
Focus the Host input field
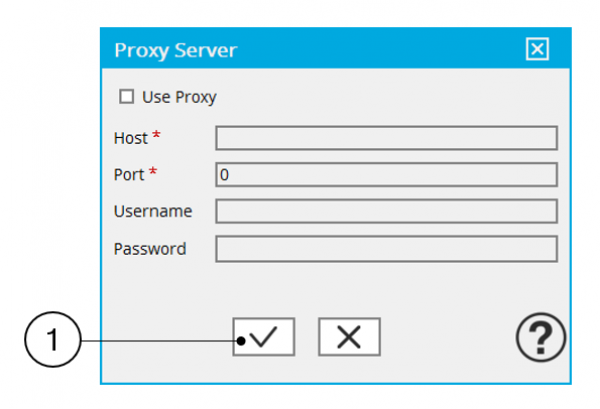tap(386, 138)
